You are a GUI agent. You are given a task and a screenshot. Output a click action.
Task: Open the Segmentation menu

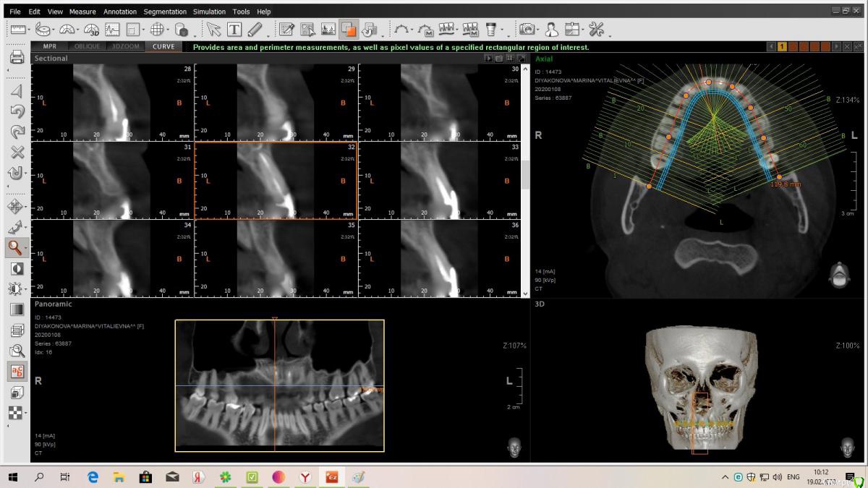165,12
